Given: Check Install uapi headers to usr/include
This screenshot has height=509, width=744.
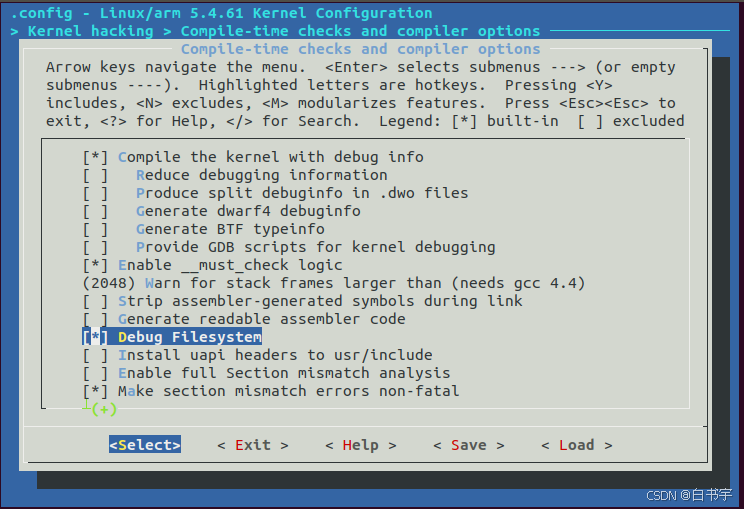Looking at the screenshot, I should coord(95,355).
